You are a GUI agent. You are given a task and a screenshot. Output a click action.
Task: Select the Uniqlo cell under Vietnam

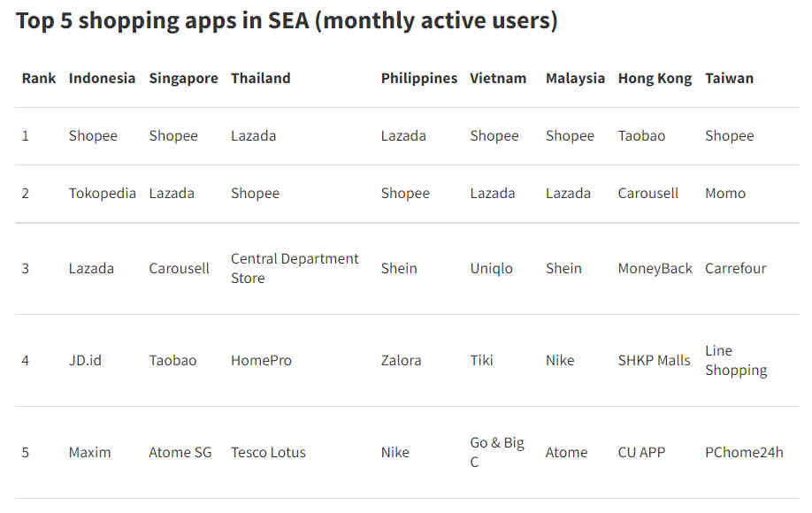(492, 268)
